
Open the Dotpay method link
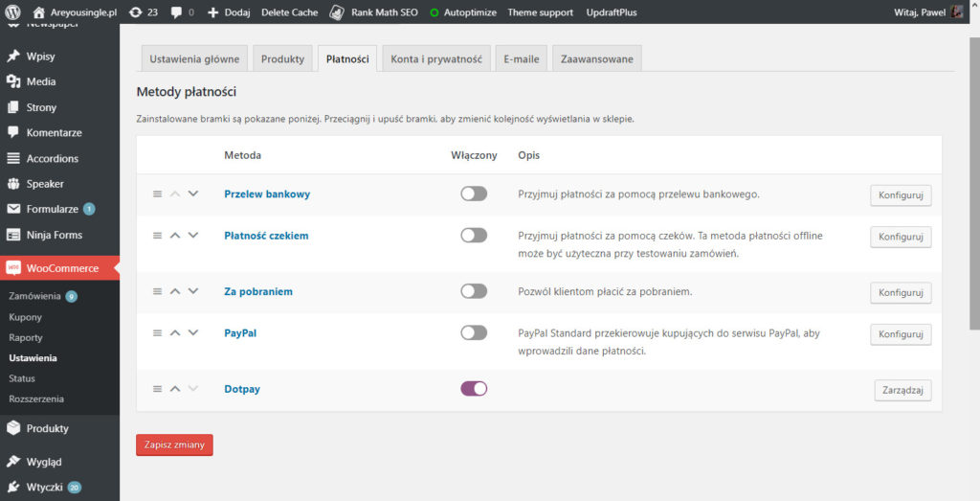242,389
